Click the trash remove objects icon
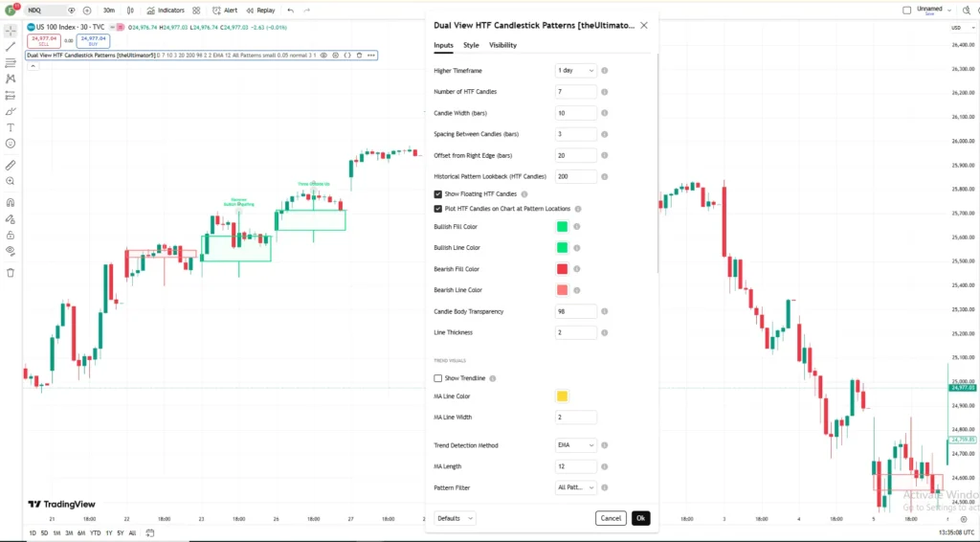Viewport: 980px width, 542px height. click(x=11, y=273)
